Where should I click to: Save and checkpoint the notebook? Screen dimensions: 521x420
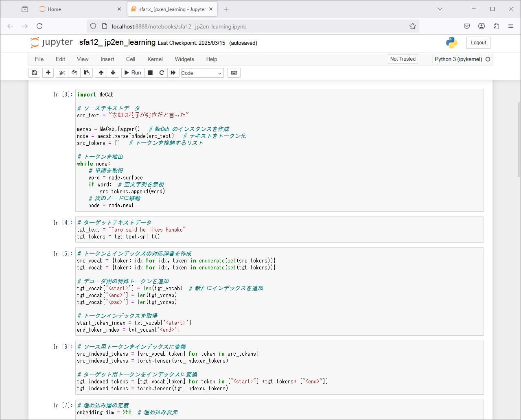tap(35, 73)
